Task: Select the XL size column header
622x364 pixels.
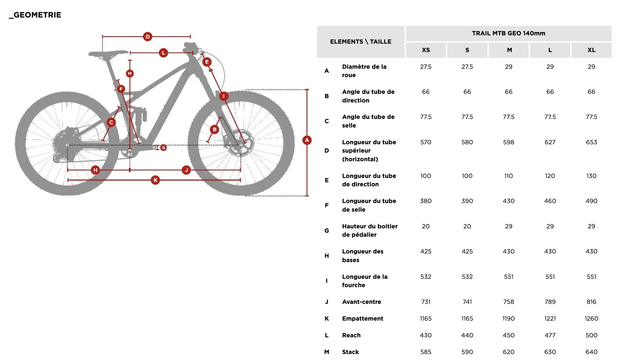Action: 591,50
